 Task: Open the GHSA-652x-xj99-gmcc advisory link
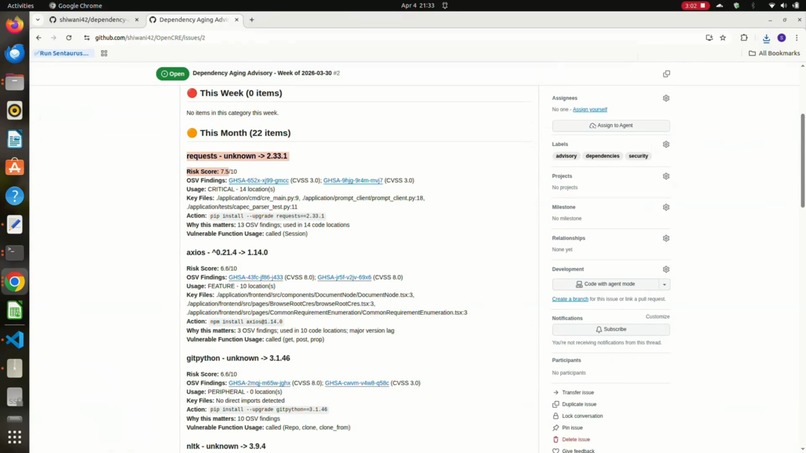(259, 180)
